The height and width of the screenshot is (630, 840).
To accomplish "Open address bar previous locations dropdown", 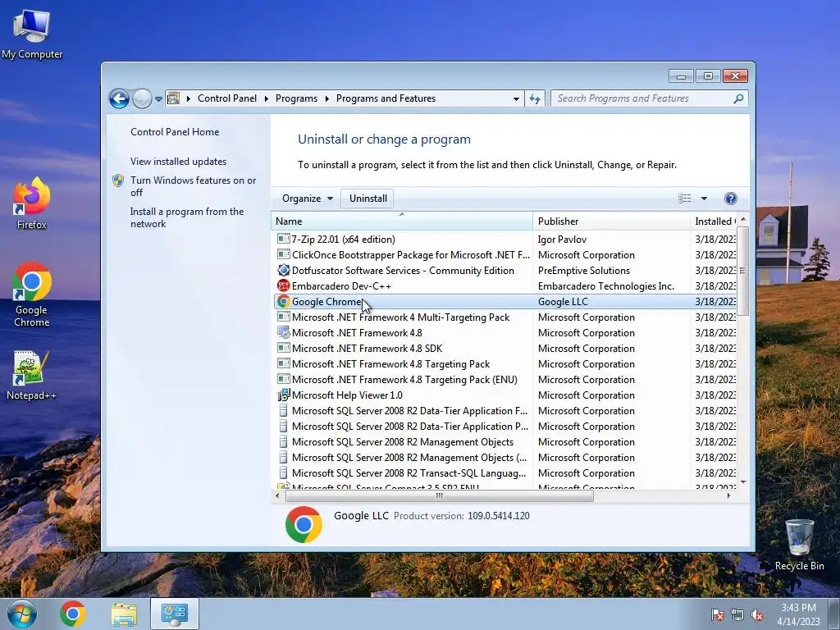I will pyautogui.click(x=516, y=98).
